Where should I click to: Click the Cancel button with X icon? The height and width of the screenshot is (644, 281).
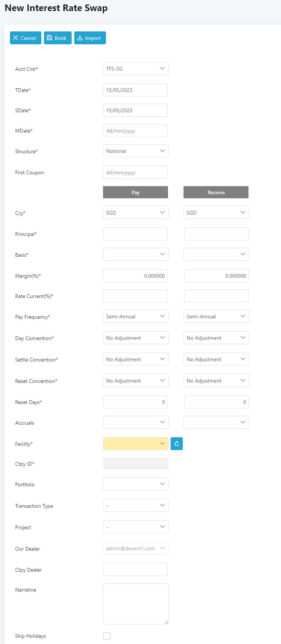25,38
